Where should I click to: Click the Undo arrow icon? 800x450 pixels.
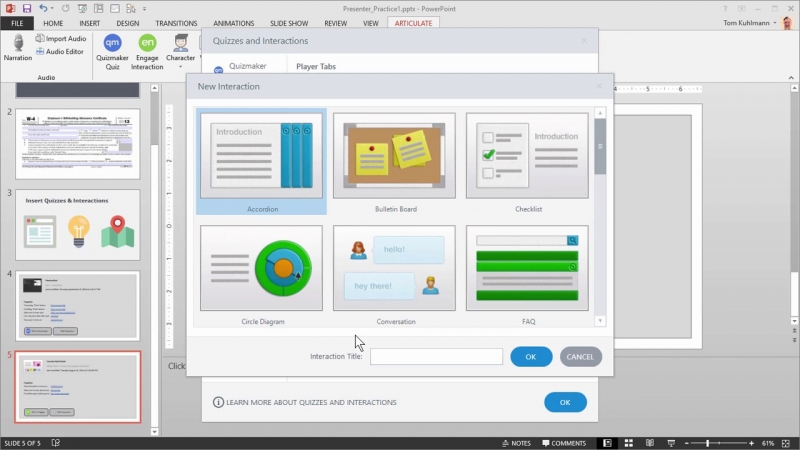(43, 8)
